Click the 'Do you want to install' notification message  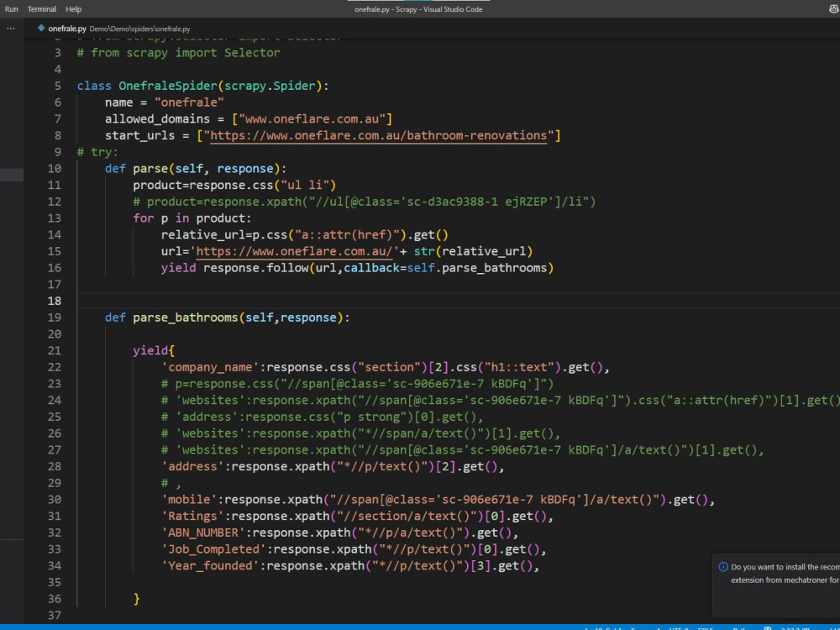pyautogui.click(x=785, y=573)
